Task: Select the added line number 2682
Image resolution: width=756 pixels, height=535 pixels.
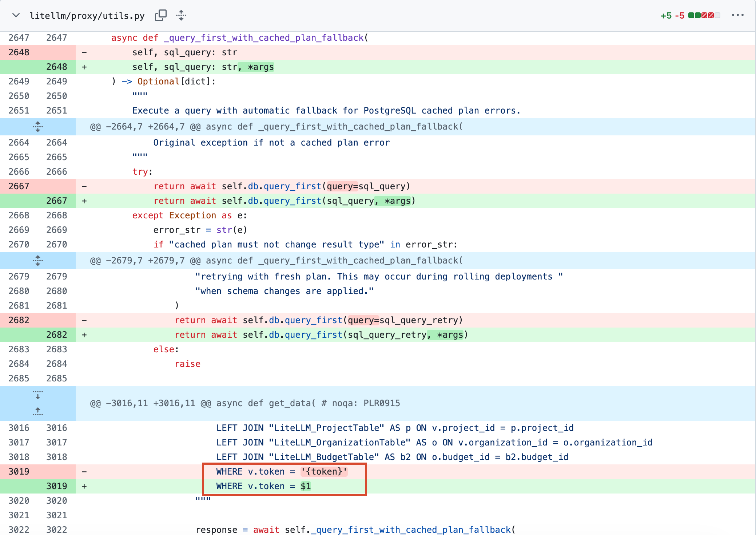Action: click(x=57, y=335)
